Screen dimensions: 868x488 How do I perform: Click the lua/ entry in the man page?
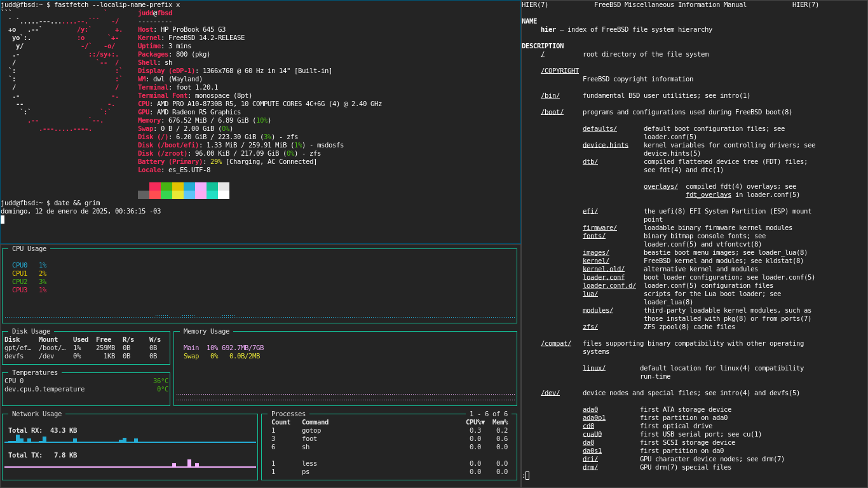tap(590, 294)
